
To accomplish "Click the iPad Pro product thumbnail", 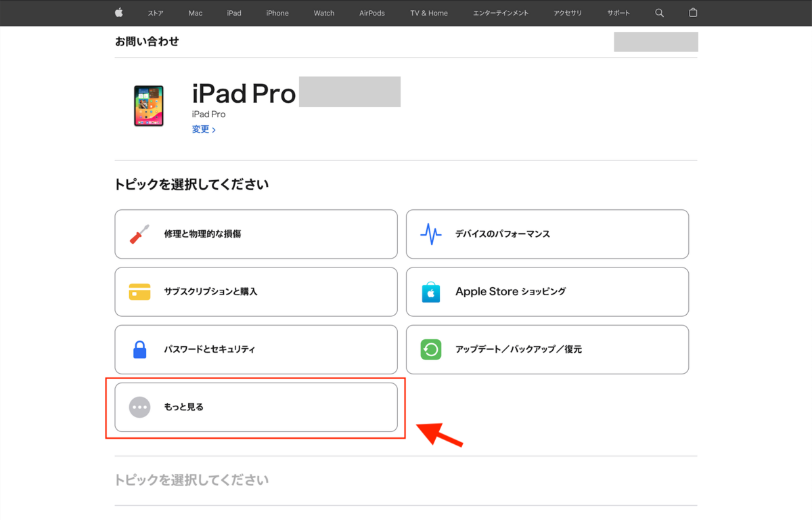I will point(149,106).
